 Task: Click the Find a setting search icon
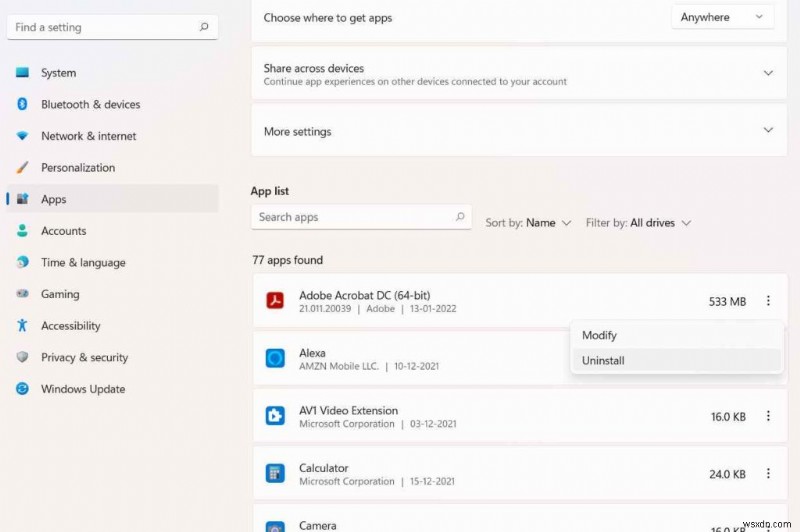204,27
